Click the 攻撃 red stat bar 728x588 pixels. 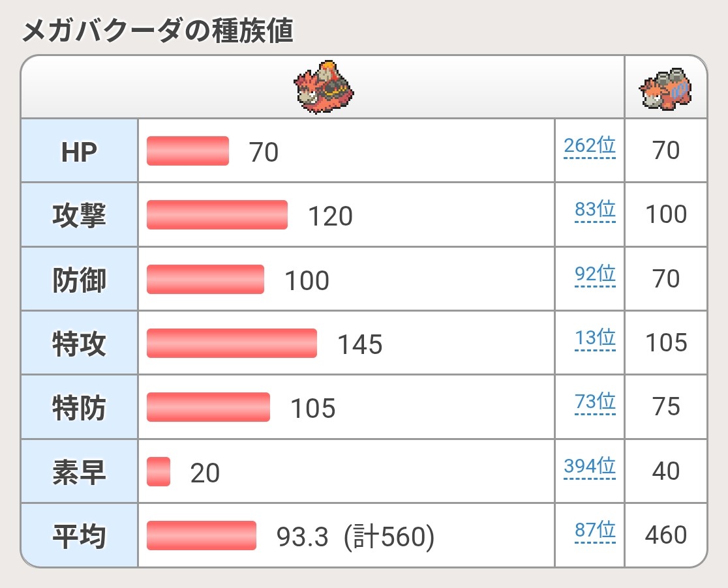click(217, 215)
